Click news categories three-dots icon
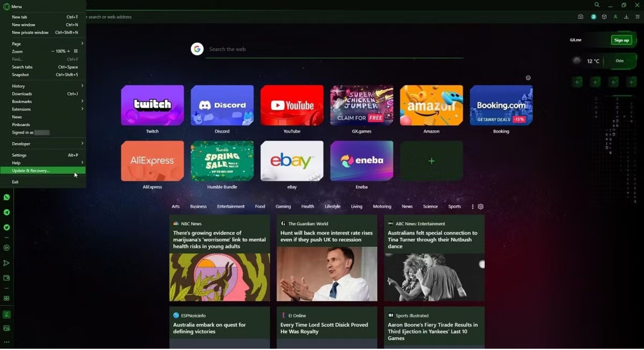 click(x=473, y=207)
